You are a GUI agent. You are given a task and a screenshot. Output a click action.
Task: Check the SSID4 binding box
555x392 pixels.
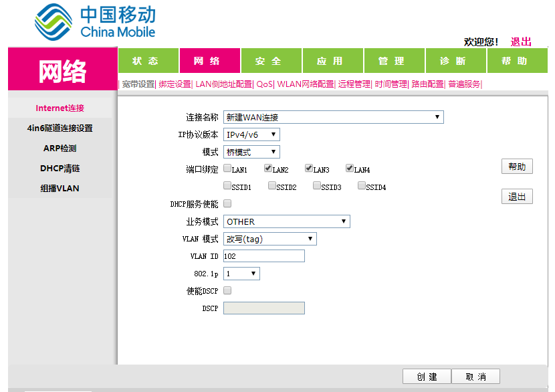(361, 185)
